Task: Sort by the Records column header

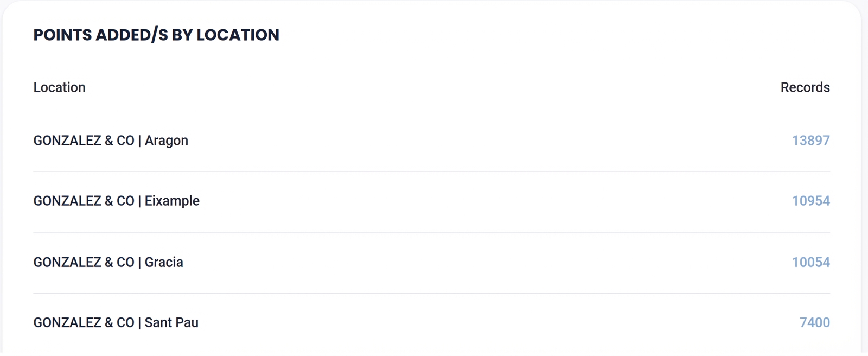Action: pyautogui.click(x=805, y=87)
